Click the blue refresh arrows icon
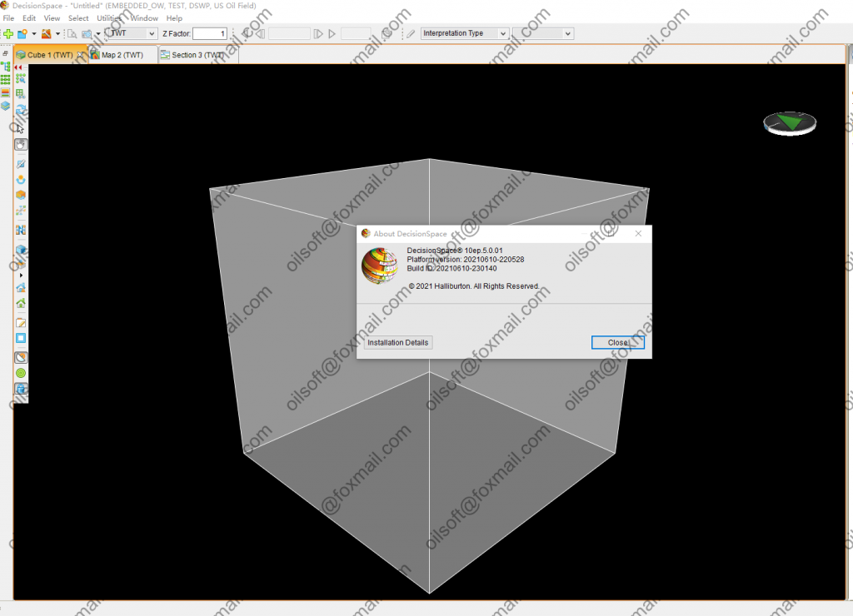Viewport: 853px width, 616px height. (x=21, y=109)
